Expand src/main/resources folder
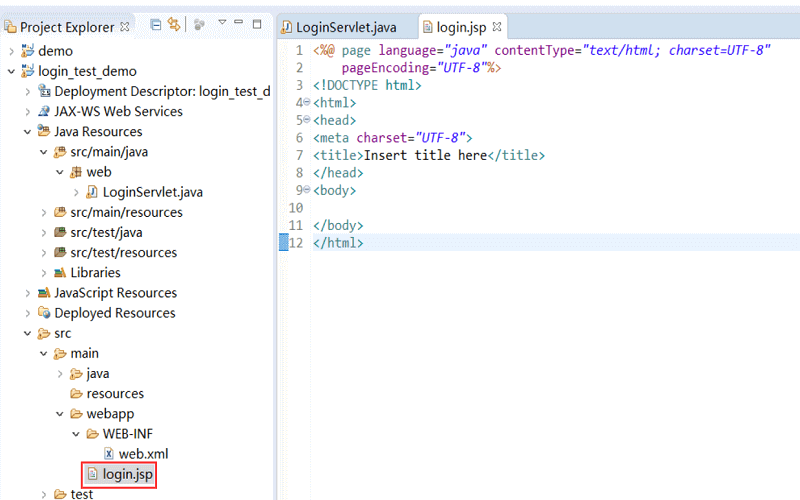Screen dimensions: 800x500 [44, 212]
